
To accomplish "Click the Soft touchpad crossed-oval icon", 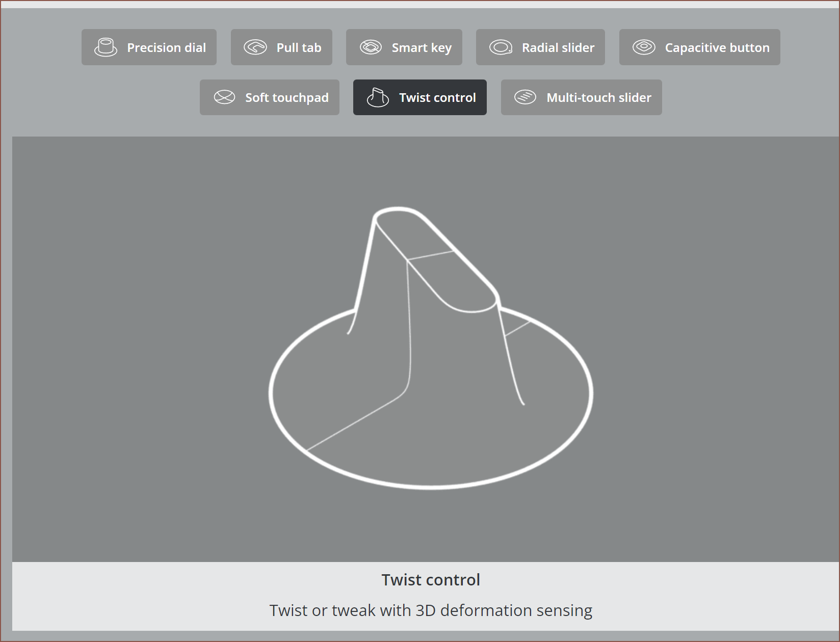I will tap(224, 97).
